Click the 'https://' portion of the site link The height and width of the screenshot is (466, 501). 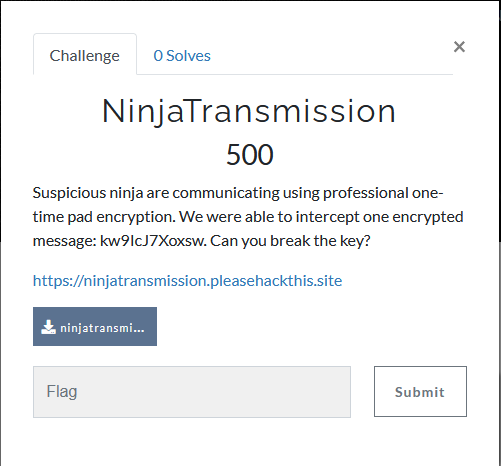pos(58,281)
